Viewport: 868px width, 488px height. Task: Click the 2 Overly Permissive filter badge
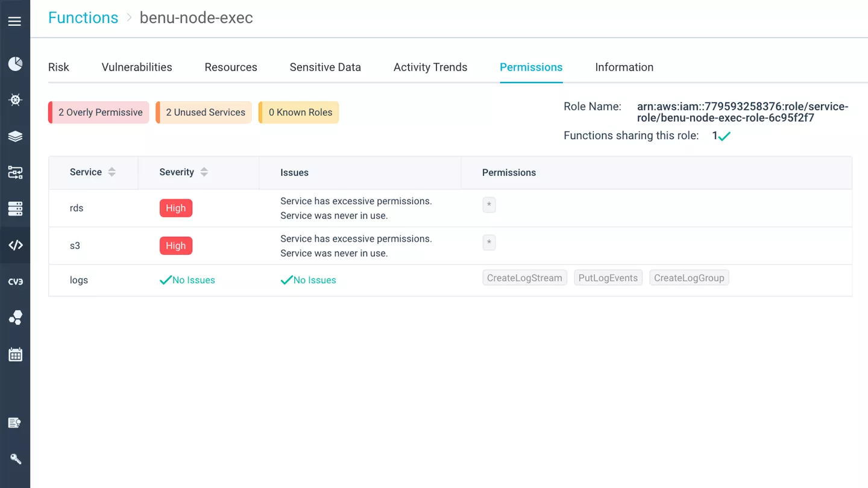click(99, 113)
